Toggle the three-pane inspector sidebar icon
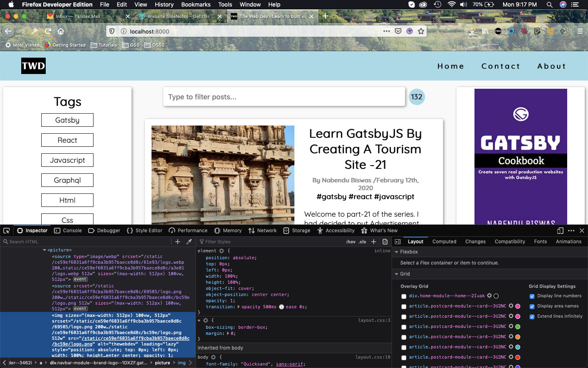 (398, 242)
